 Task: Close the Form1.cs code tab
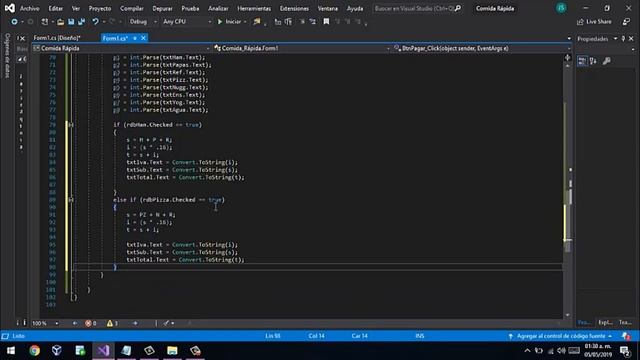143,38
